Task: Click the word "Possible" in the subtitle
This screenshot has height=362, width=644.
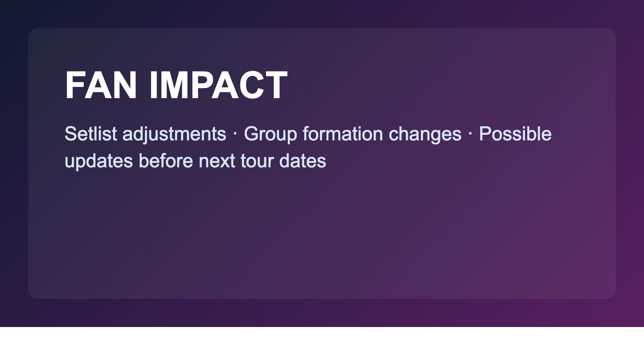Action: pyautogui.click(x=515, y=134)
